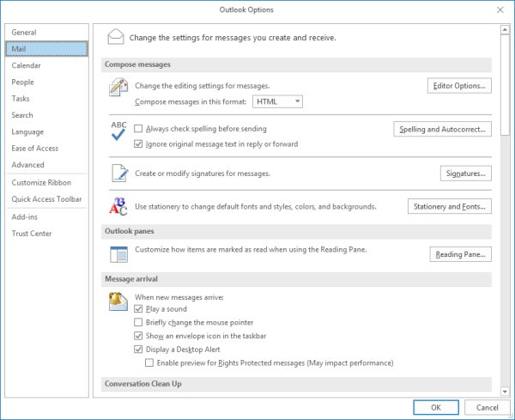Screen dimensions: 515x420
Task: Open Reading Pane settings button
Action: pyautogui.click(x=460, y=254)
